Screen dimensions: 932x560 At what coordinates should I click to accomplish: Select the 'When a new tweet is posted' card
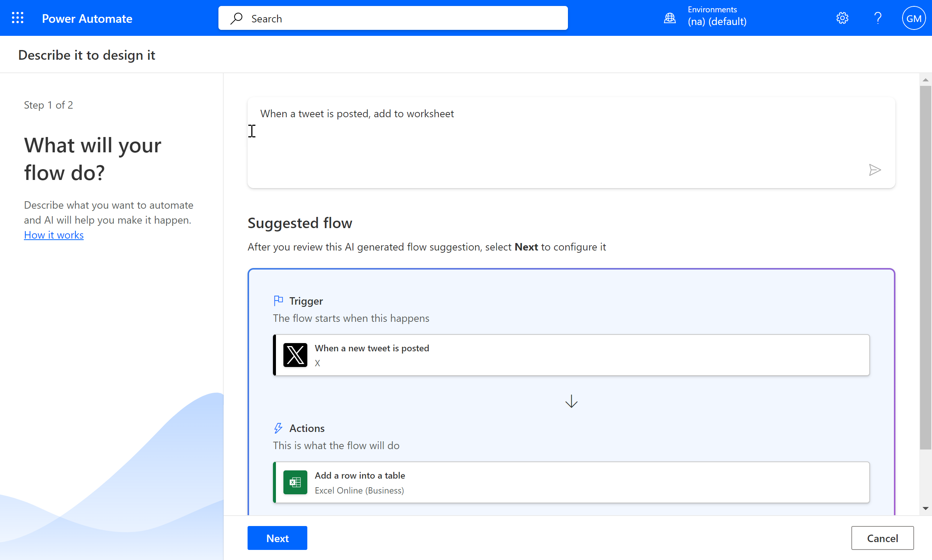click(x=571, y=355)
